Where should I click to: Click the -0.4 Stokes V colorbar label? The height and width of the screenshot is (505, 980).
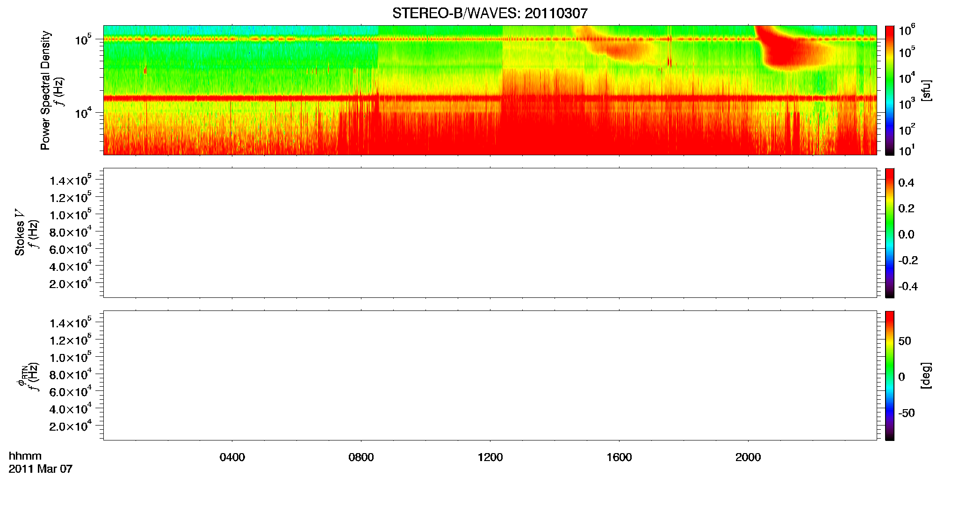coord(908,287)
